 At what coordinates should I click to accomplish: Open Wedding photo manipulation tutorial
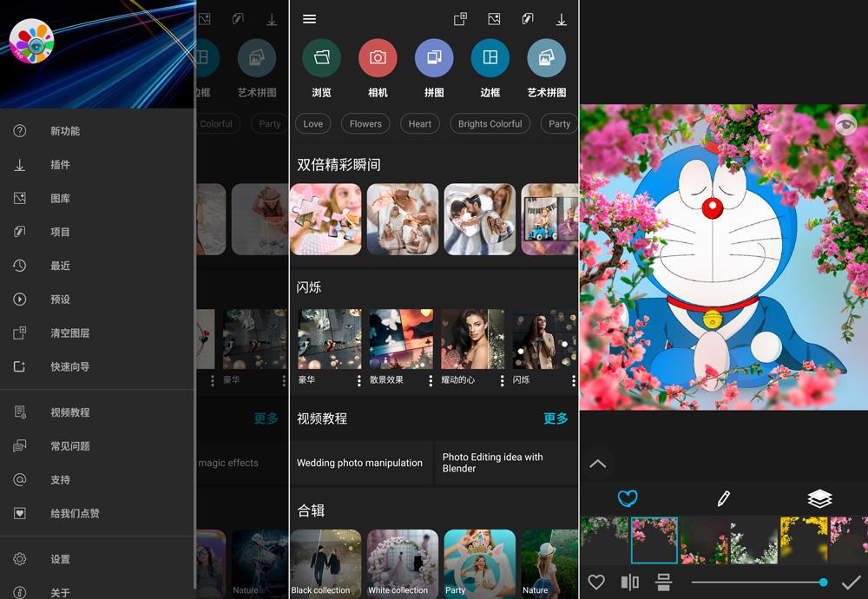[361, 463]
